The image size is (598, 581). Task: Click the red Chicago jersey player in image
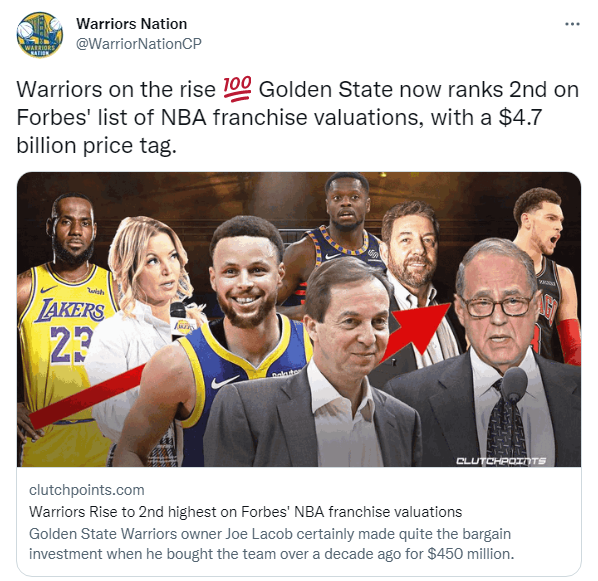[548, 275]
